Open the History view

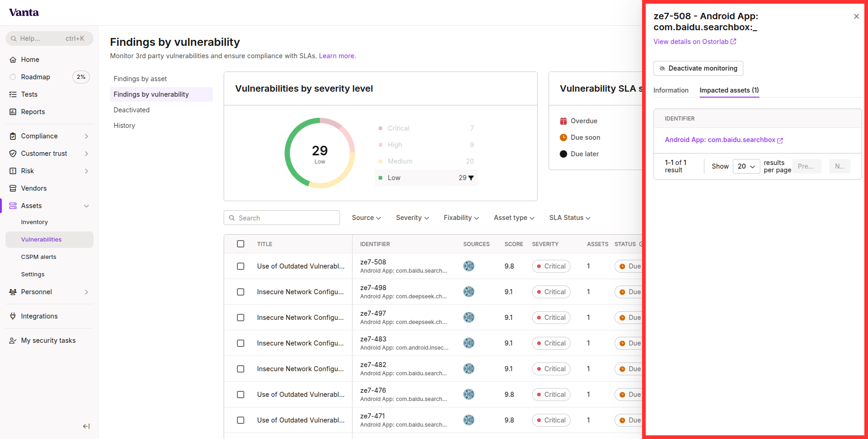point(124,126)
